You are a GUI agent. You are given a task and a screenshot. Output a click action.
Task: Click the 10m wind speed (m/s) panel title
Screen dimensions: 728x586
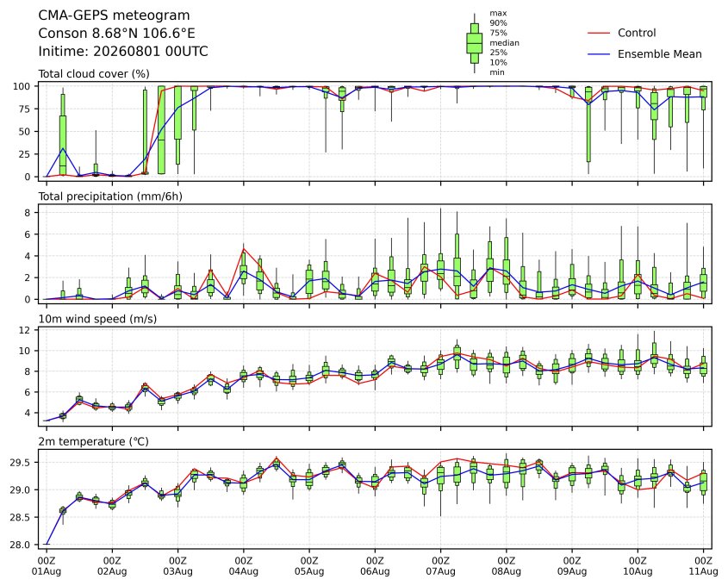(97, 319)
